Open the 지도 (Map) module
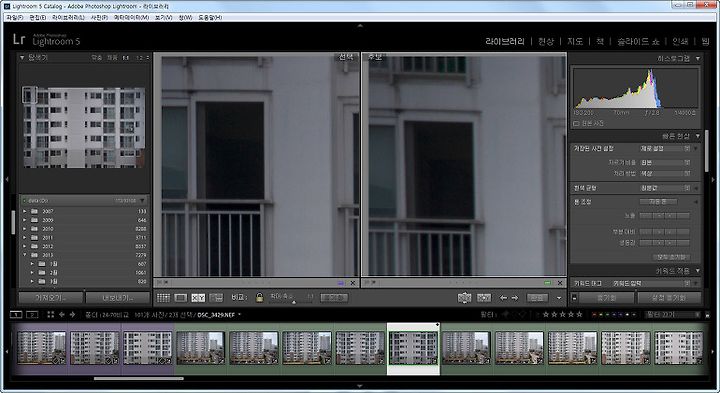720x393 pixels. point(575,41)
